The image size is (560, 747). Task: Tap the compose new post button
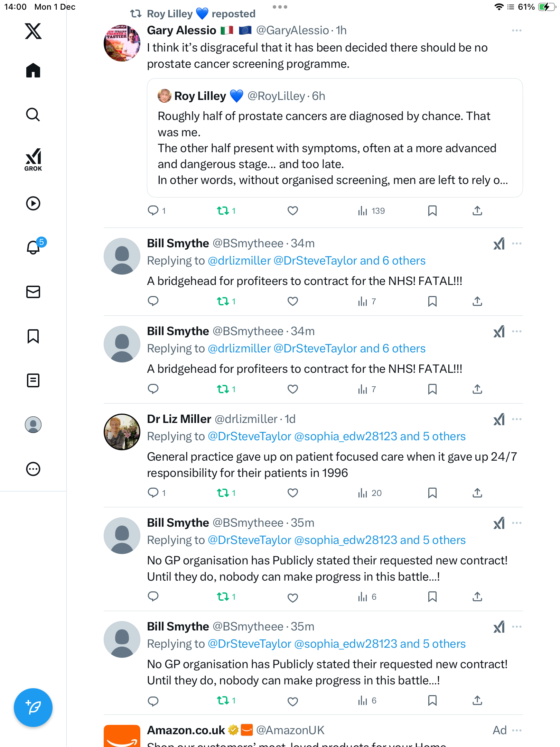pyautogui.click(x=33, y=707)
